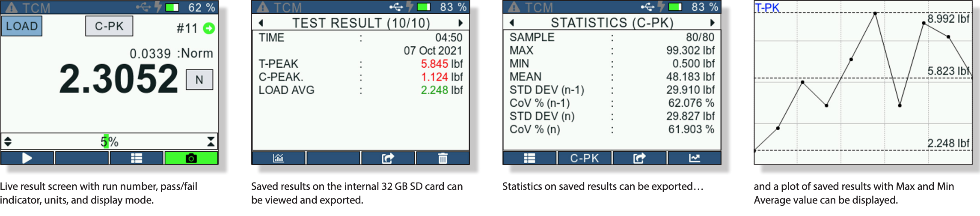Click the list icon on Statistics screen
This screenshot has height=216, width=980.
pyautogui.click(x=529, y=158)
